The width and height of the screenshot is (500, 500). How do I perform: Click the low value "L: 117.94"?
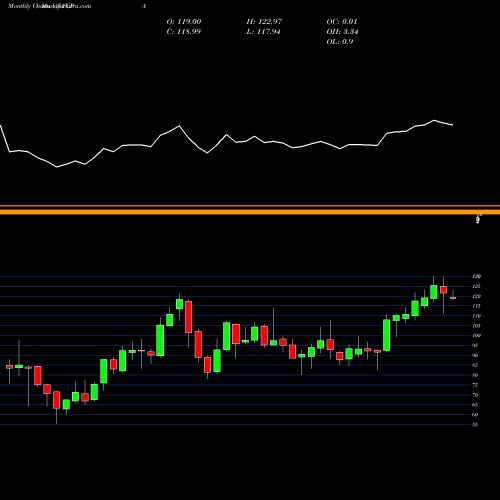[263, 32]
